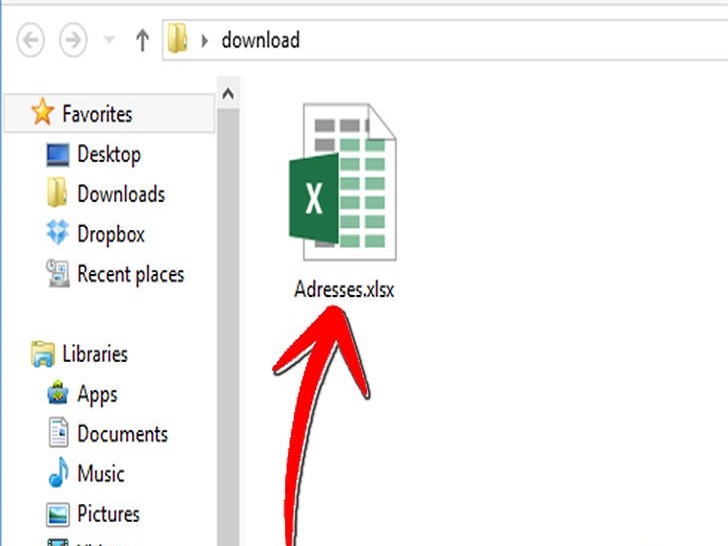728x546 pixels.
Task: Click the Documents library icon
Action: click(x=58, y=432)
